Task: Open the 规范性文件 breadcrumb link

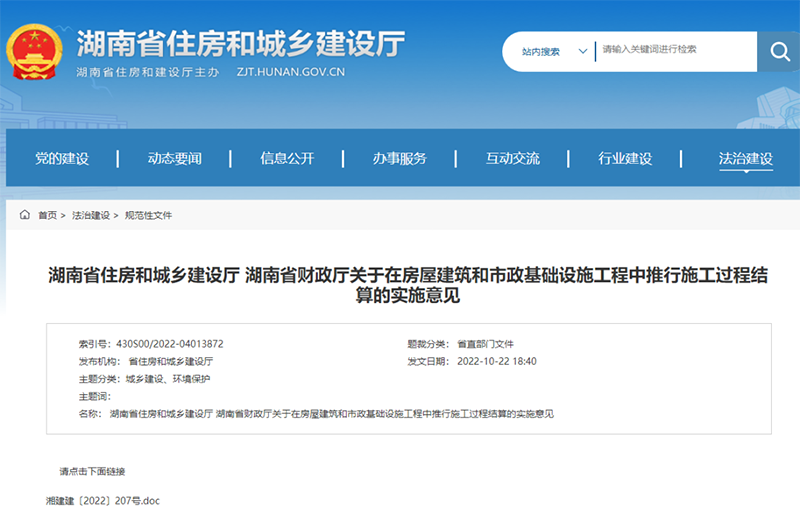Action: (148, 215)
